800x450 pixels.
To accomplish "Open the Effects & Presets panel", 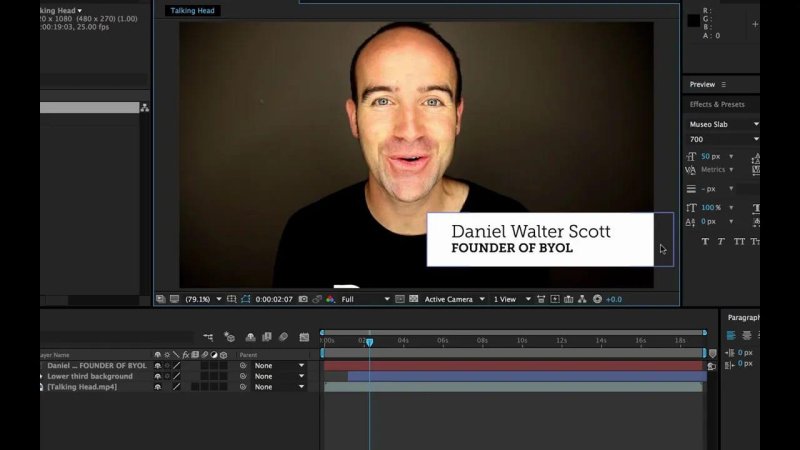I will point(717,104).
